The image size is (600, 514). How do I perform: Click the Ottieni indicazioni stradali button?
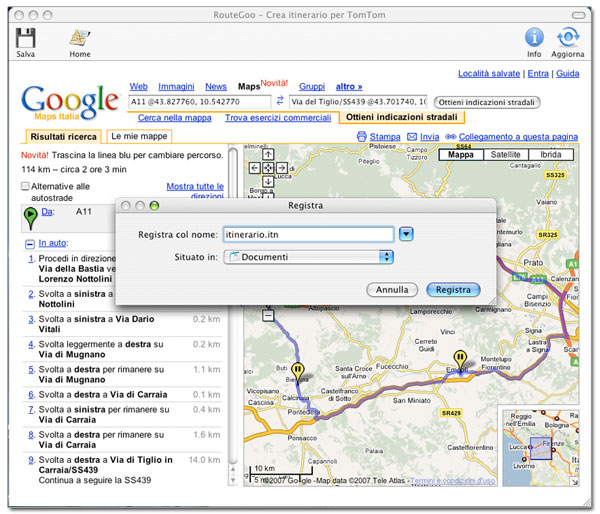(x=487, y=103)
